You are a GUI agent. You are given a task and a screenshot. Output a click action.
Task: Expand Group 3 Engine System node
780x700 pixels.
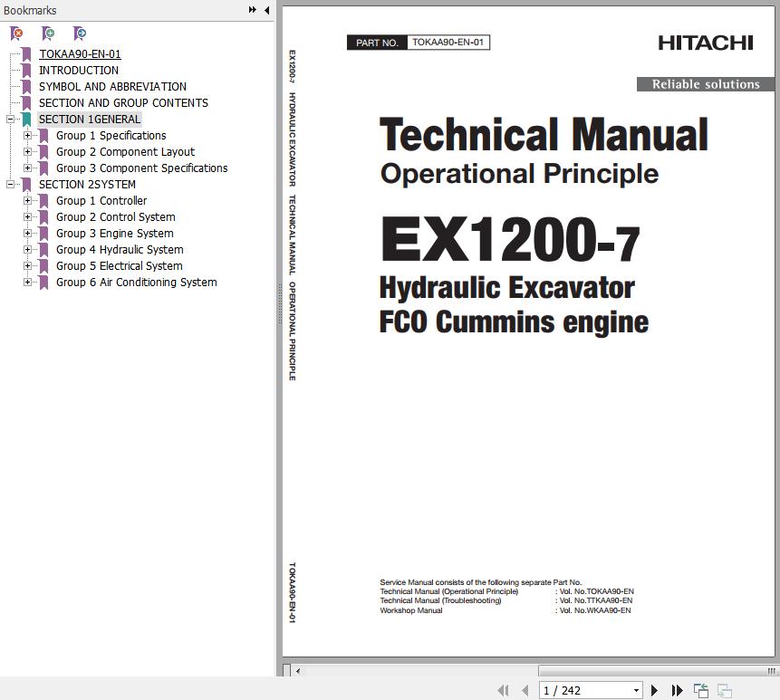click(27, 233)
